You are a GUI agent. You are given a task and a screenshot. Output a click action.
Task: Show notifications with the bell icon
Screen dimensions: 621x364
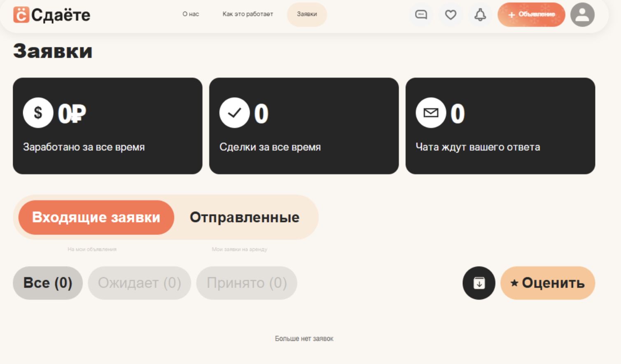[x=480, y=15]
